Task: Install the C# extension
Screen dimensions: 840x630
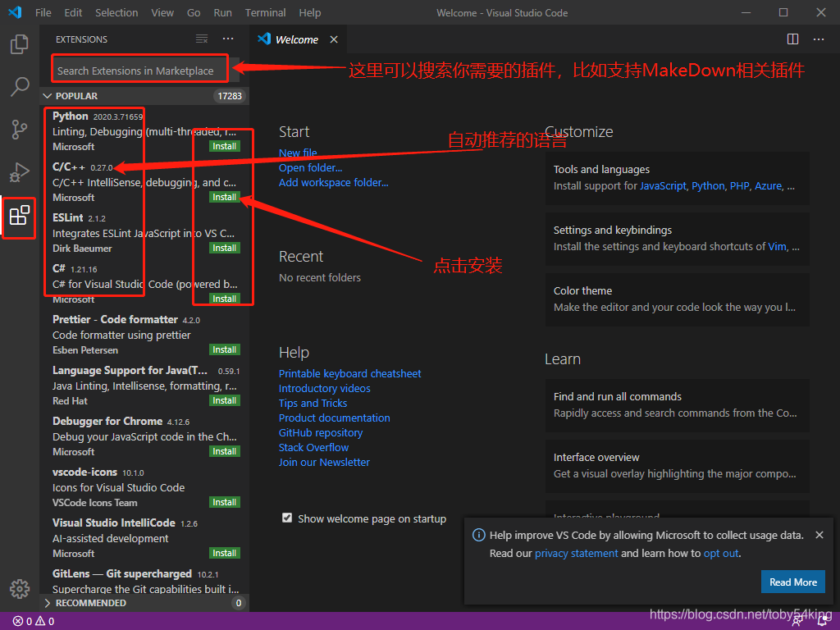Action: click(x=225, y=299)
